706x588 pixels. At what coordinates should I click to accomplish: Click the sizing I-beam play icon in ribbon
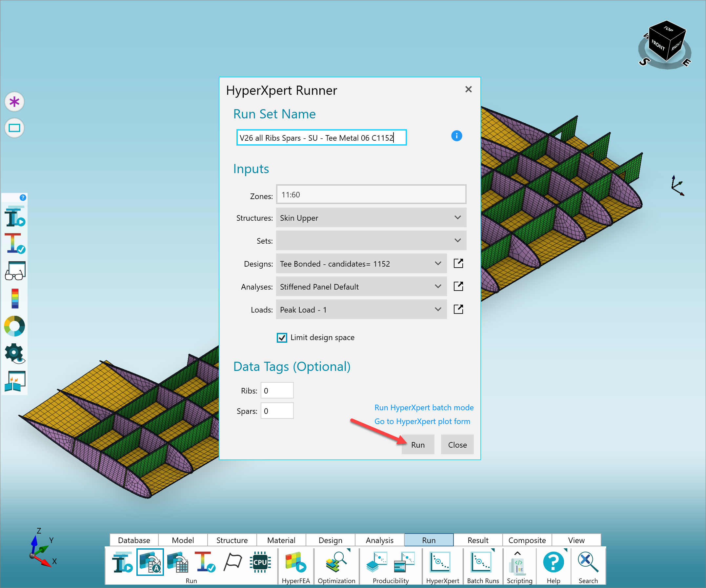[122, 562]
